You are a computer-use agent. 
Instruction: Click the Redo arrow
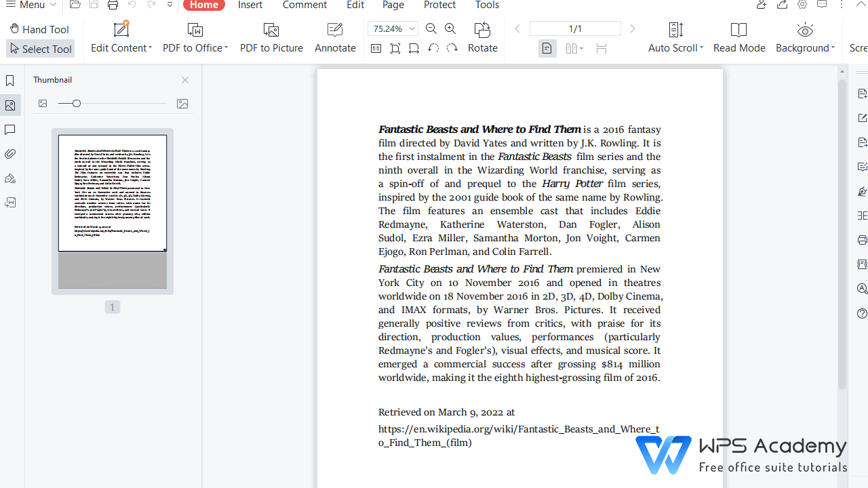coord(151,5)
